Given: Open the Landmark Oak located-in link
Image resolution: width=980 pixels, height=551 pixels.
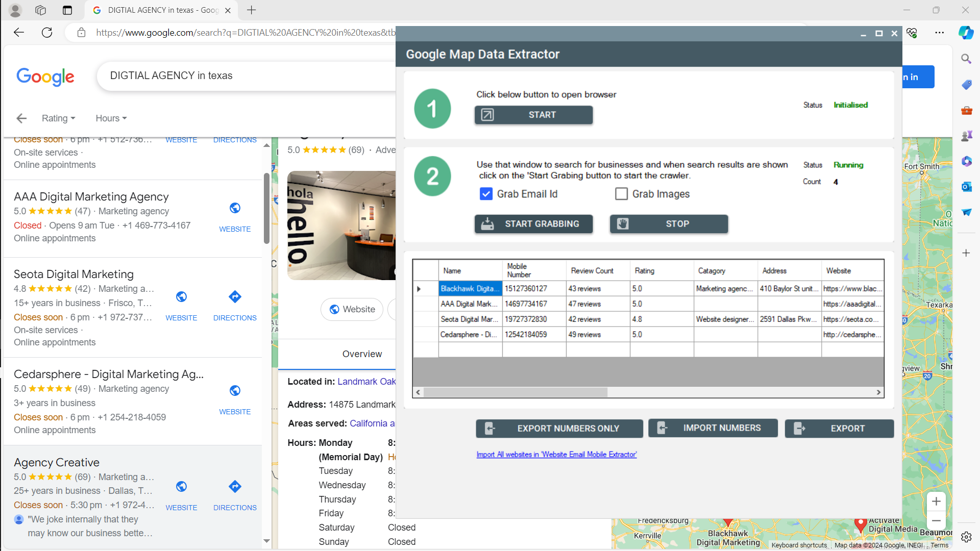Looking at the screenshot, I should 366,382.
